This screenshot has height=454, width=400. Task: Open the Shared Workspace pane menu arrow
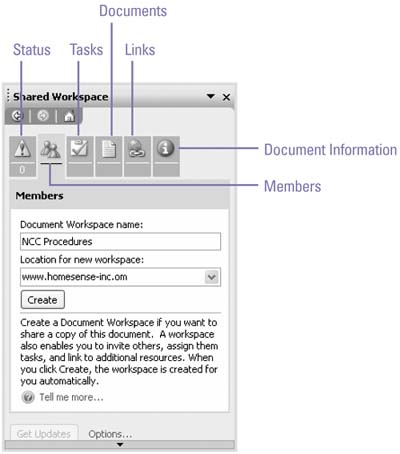click(210, 96)
